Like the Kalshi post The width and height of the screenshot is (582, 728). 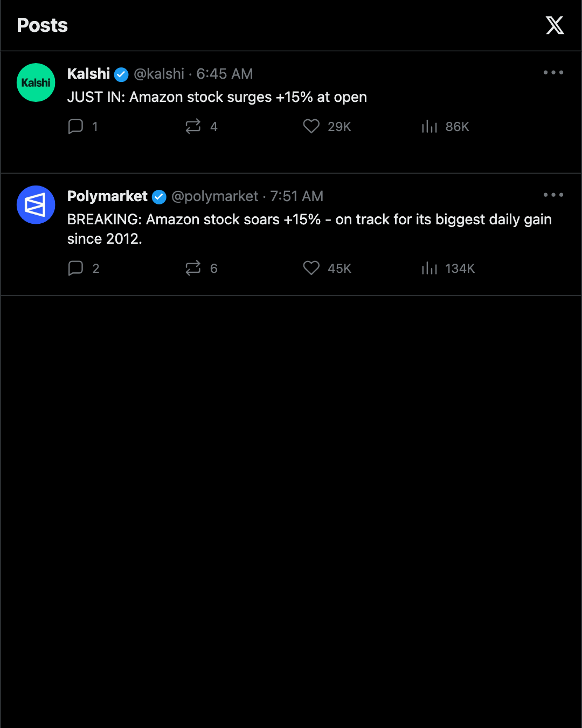(x=311, y=126)
